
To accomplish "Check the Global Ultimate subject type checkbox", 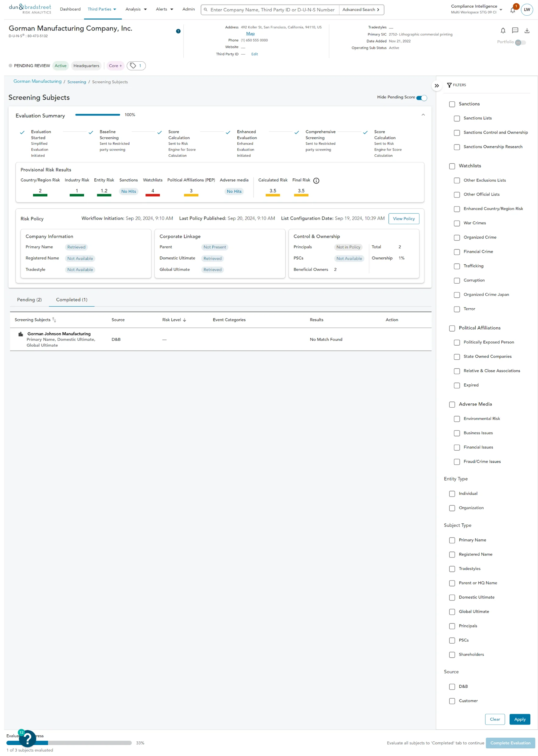I will point(452,612).
